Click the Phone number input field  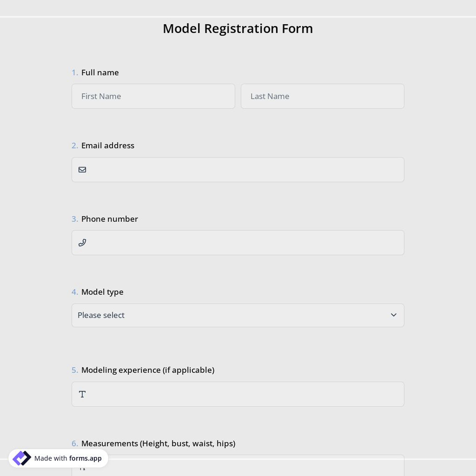(238, 242)
